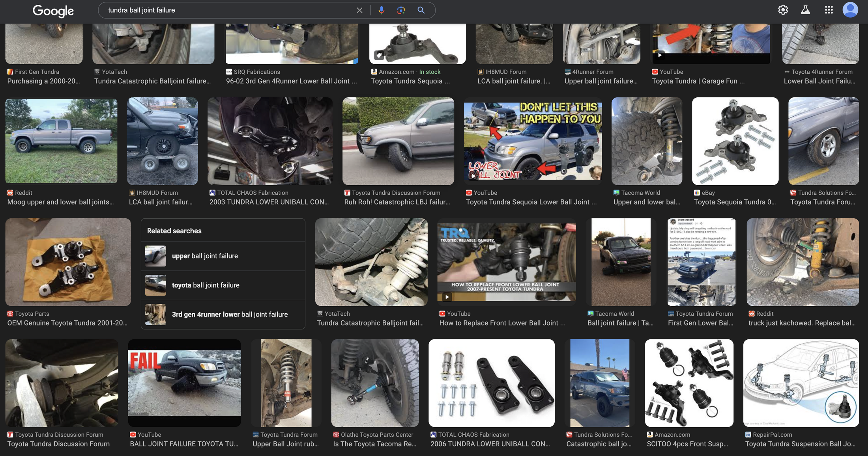Open Reddit 'Moog upper and lower ball joints' image
Viewport: 868px width, 456px height.
coord(61,141)
